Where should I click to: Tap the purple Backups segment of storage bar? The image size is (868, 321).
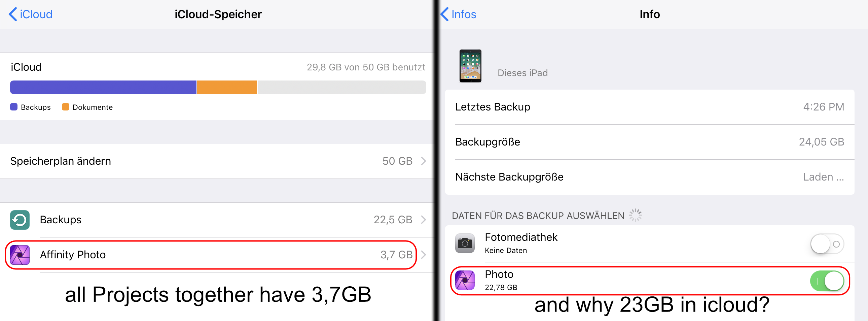point(103,87)
